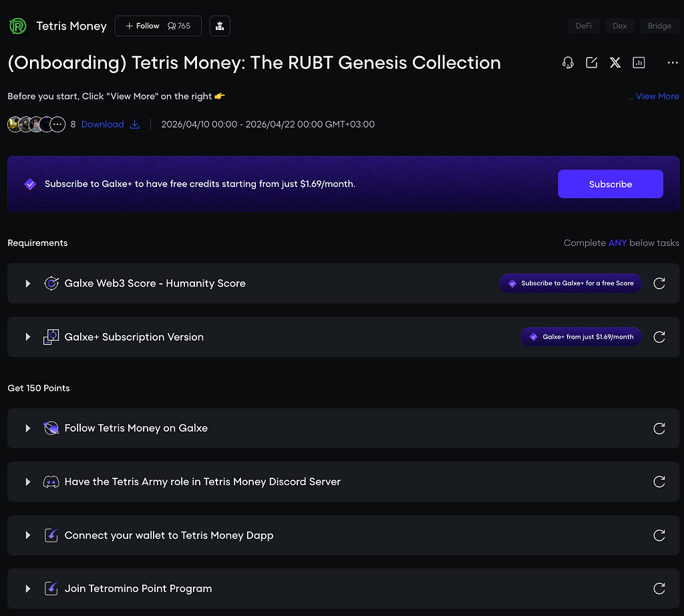Open the analytics chart icon
This screenshot has height=616, width=684.
639,63
